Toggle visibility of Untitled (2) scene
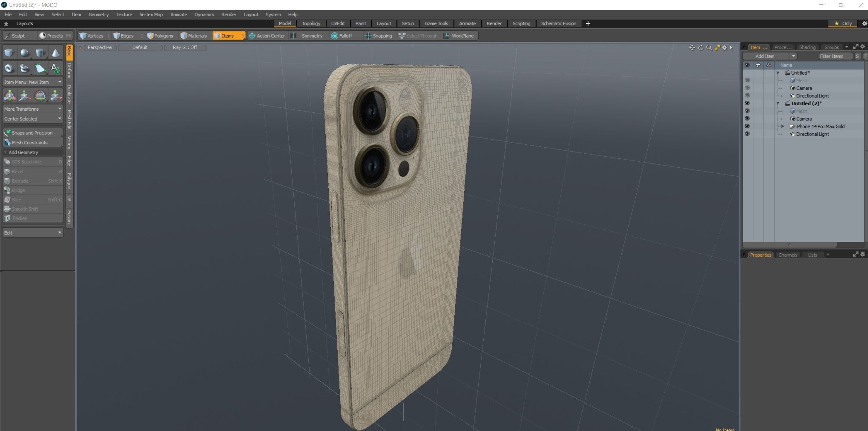The height and width of the screenshot is (431, 868). 747,103
